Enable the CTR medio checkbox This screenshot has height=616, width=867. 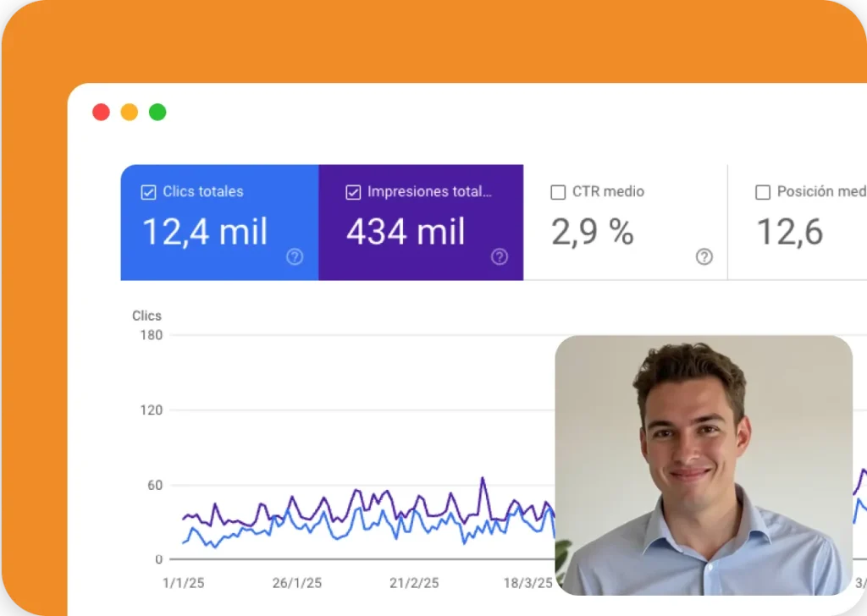tap(558, 192)
